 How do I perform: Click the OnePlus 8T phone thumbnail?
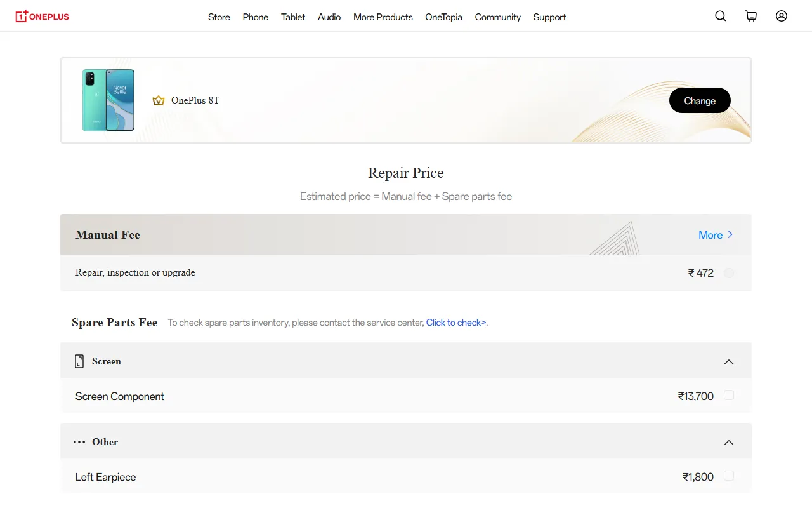(x=108, y=100)
